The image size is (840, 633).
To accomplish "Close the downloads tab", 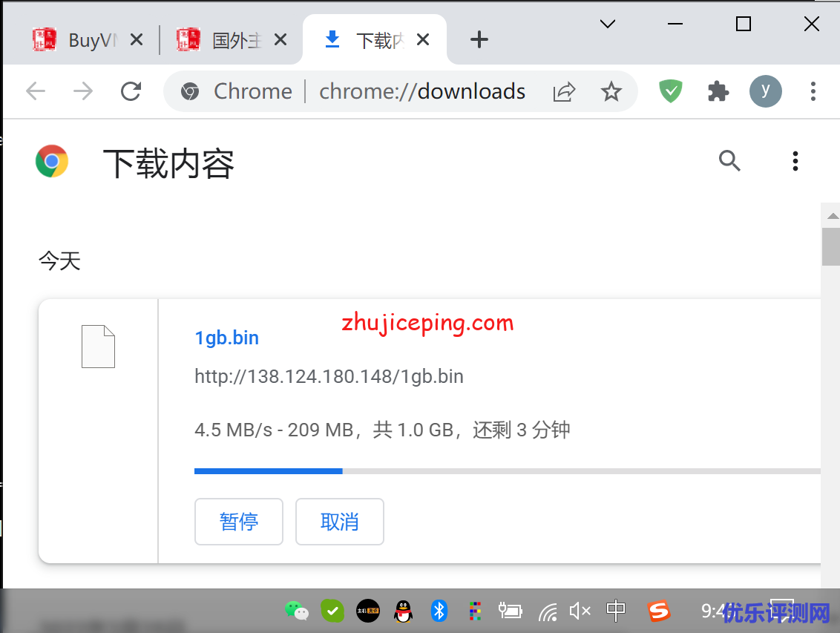I will [x=423, y=39].
